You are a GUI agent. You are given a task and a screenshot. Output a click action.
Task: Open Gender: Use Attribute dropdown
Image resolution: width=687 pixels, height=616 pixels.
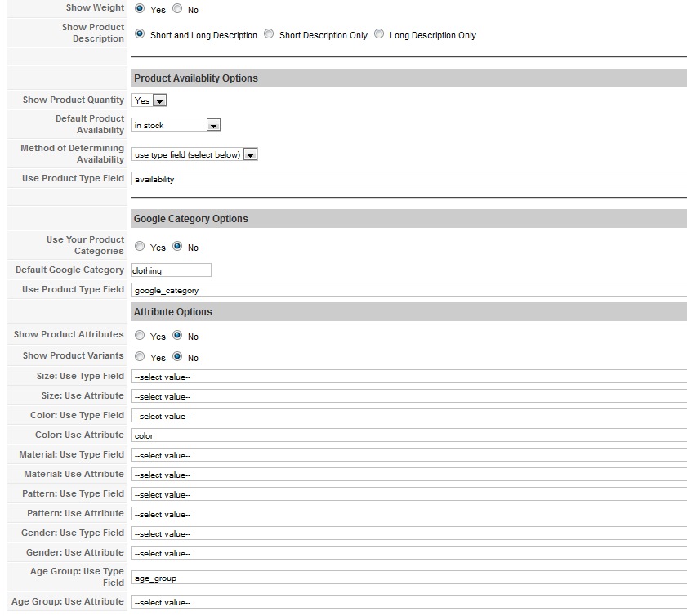coord(408,553)
